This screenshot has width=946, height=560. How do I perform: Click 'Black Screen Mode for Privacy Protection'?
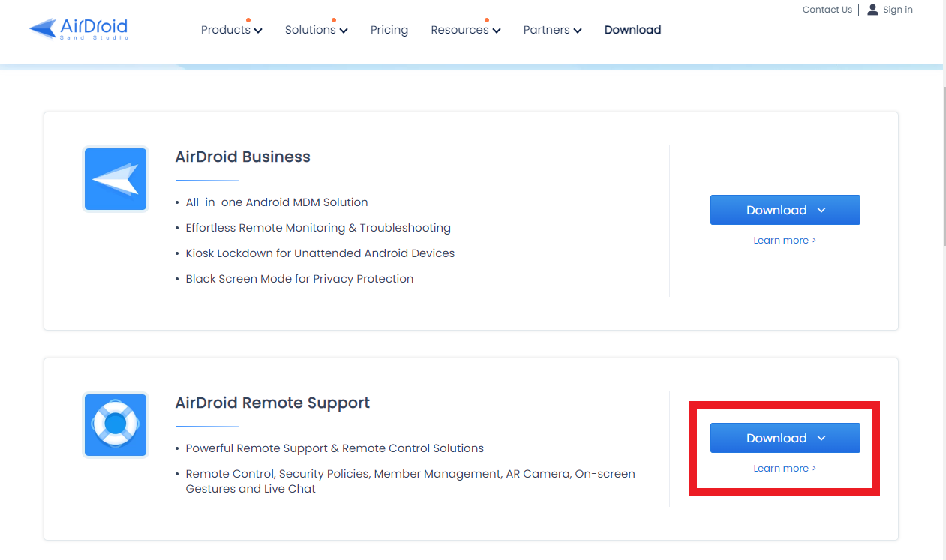coord(300,279)
